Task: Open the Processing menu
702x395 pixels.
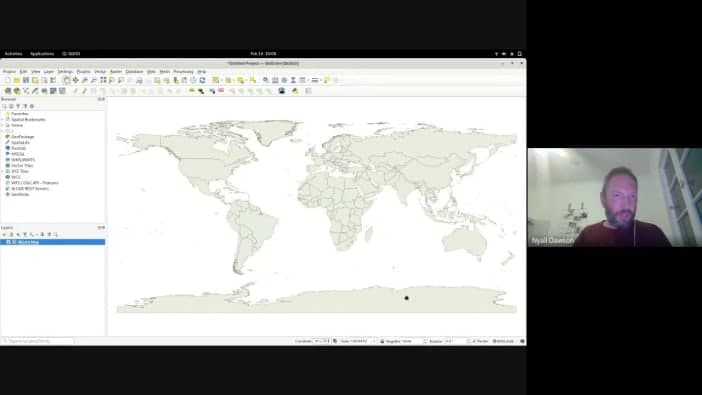Action: pos(184,72)
